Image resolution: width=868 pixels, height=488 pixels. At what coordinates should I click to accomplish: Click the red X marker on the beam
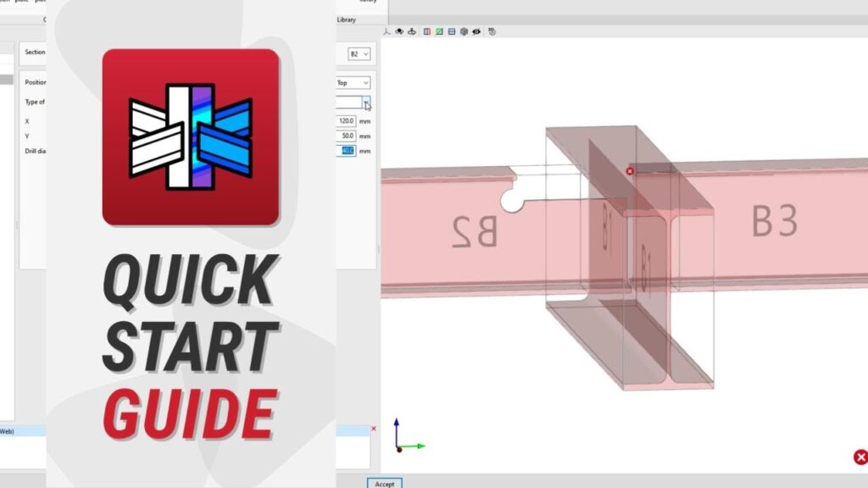pos(630,171)
